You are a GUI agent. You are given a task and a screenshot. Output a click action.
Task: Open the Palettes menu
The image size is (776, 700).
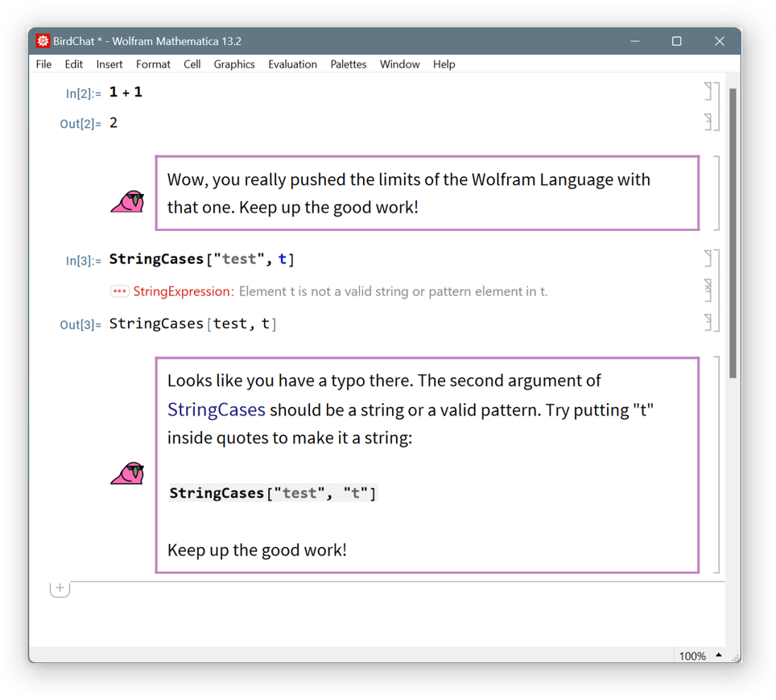tap(348, 64)
